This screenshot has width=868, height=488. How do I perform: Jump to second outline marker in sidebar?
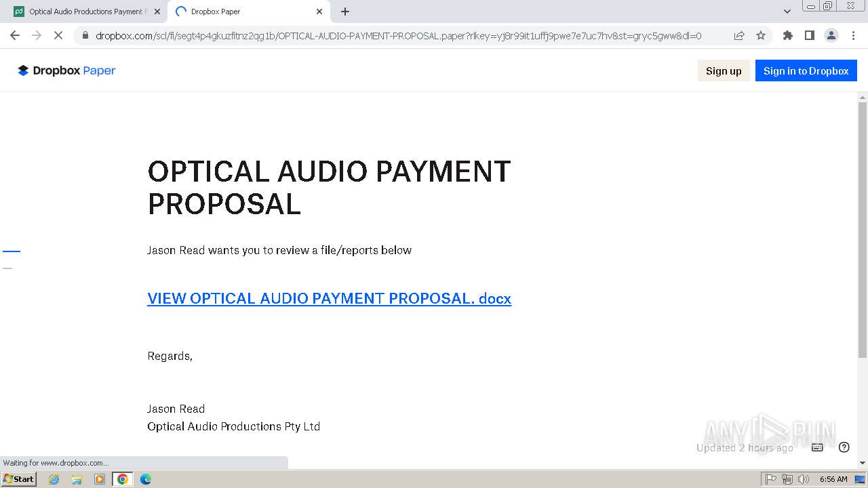click(x=7, y=268)
